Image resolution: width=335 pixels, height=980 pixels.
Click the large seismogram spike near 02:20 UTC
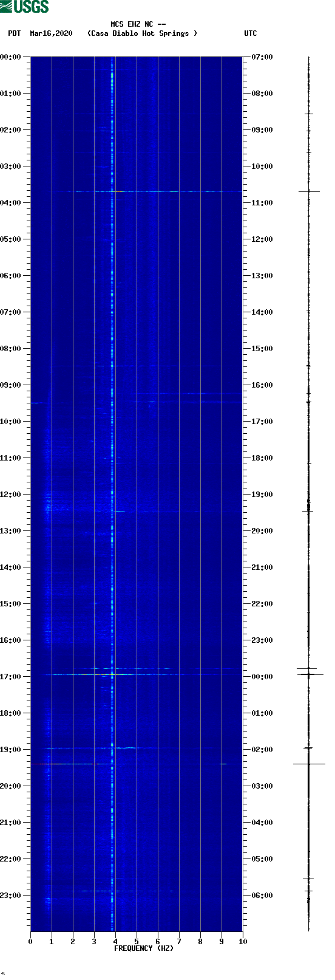309,764
